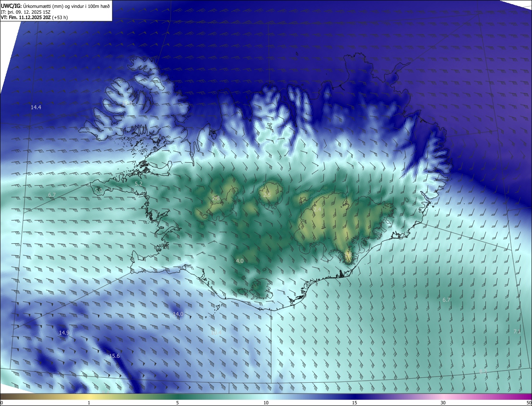Click the 'IT: þri. 09. 12. 2025 15Z' line
532x406 pixels.
(x=26, y=12)
